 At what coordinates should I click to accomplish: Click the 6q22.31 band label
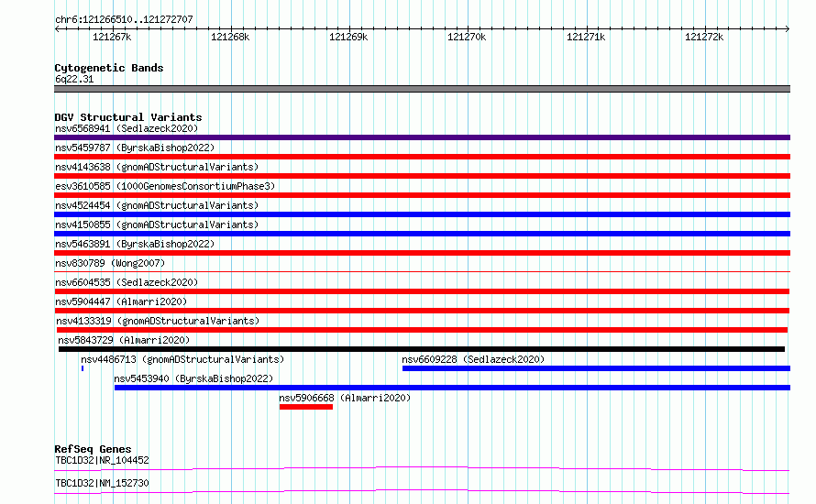[x=74, y=79]
